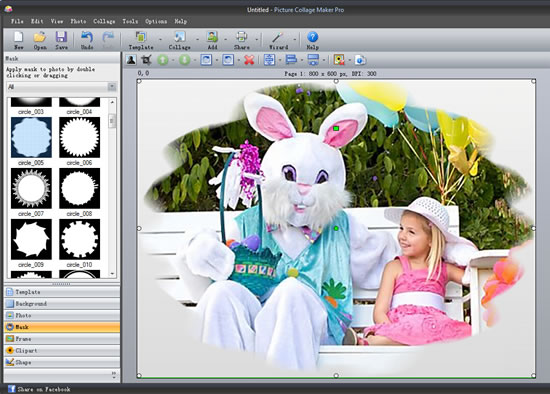This screenshot has width=550, height=394.
Task: Select the circle_006 mask thumbnail
Action: pos(80,137)
